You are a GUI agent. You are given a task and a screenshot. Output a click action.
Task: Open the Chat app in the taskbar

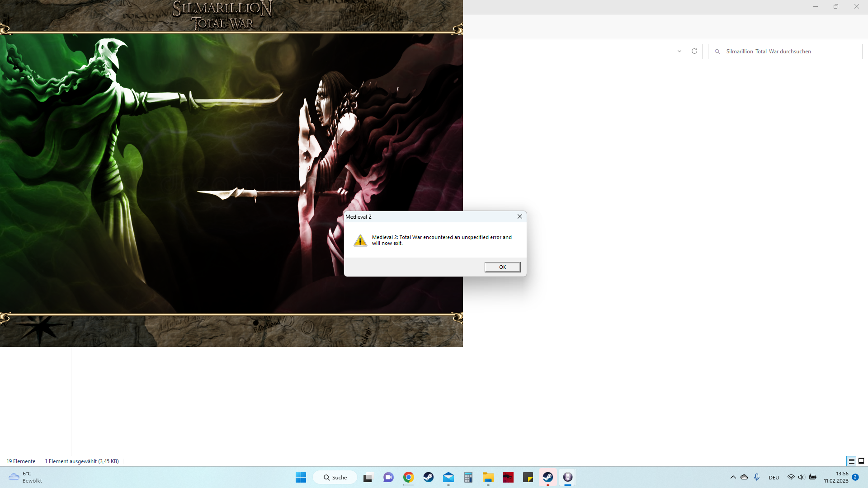click(x=388, y=477)
